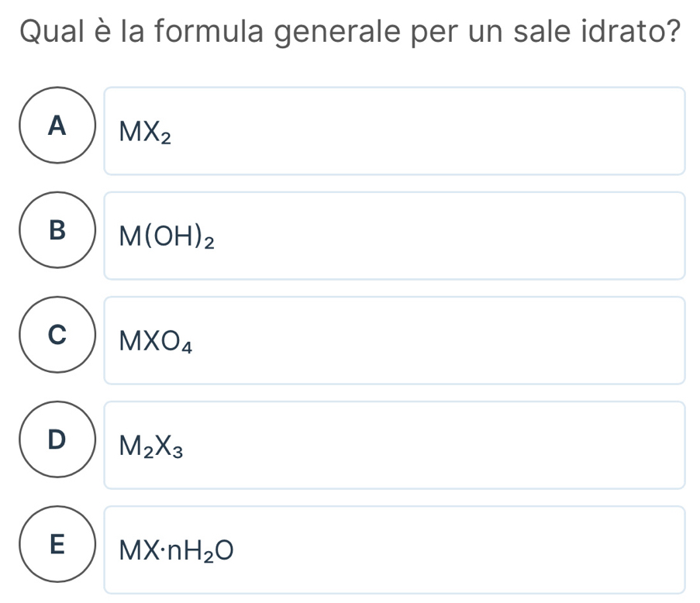Click empty space in the MX·nH₂O answer box

click(434, 550)
